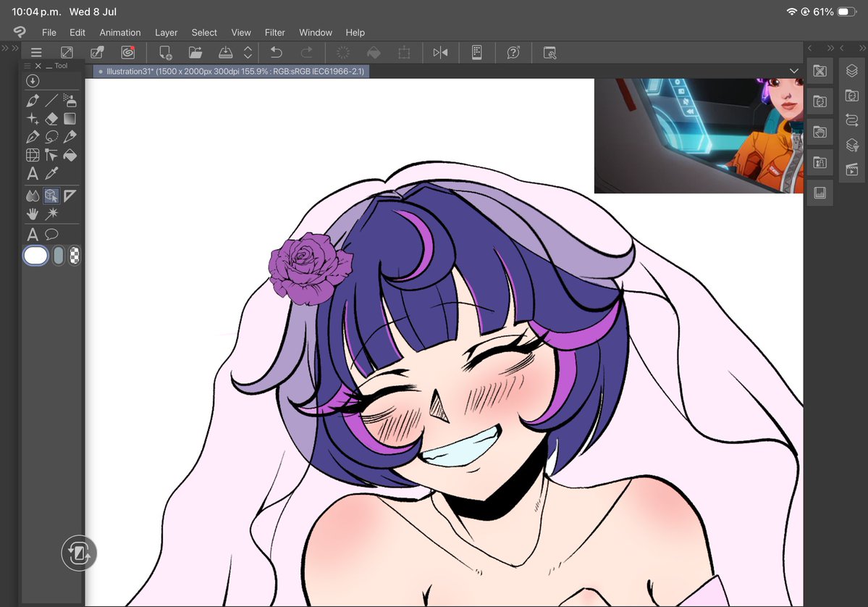This screenshot has width=868, height=607.
Task: Open the Edit menu
Action: 77,33
